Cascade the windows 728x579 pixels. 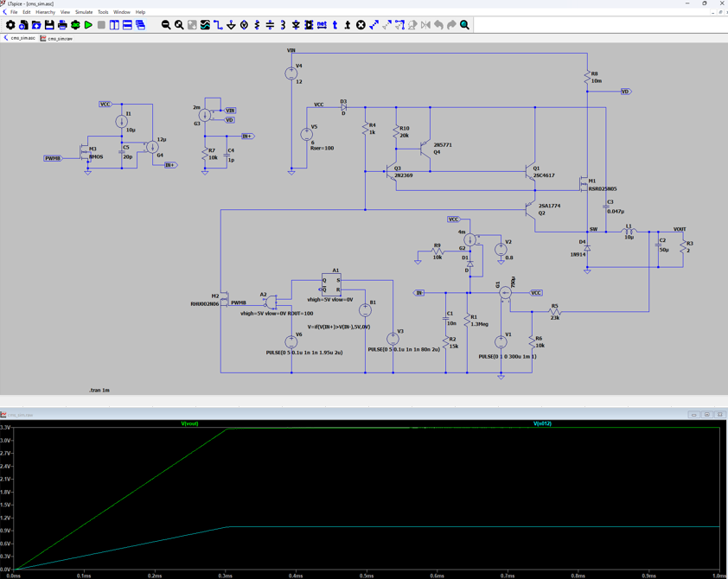(x=140, y=25)
